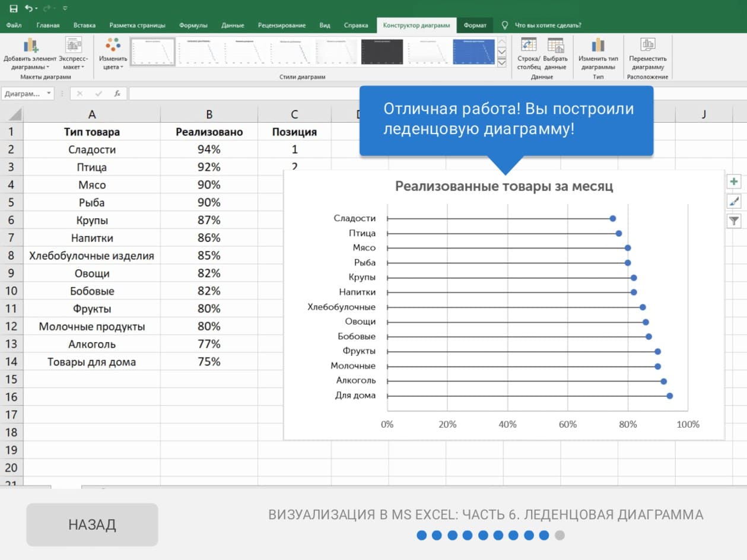Click the 75% cell for Товары для дома

click(209, 362)
